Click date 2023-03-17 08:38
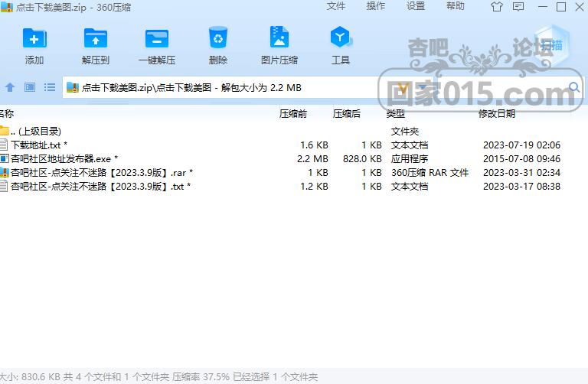Image resolution: width=588 pixels, height=384 pixels. click(521, 187)
